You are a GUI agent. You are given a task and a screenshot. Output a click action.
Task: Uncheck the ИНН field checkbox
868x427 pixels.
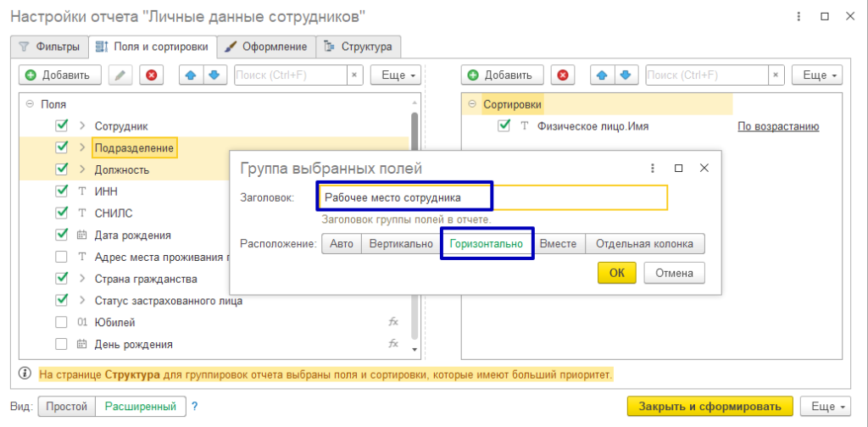(61, 191)
